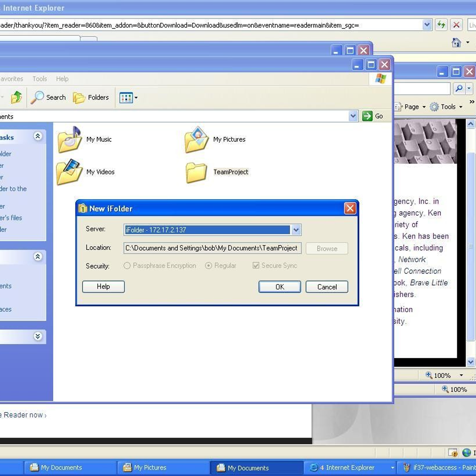The height and width of the screenshot is (476, 476).
Task: Expand the Server dropdown list
Action: coord(296,230)
